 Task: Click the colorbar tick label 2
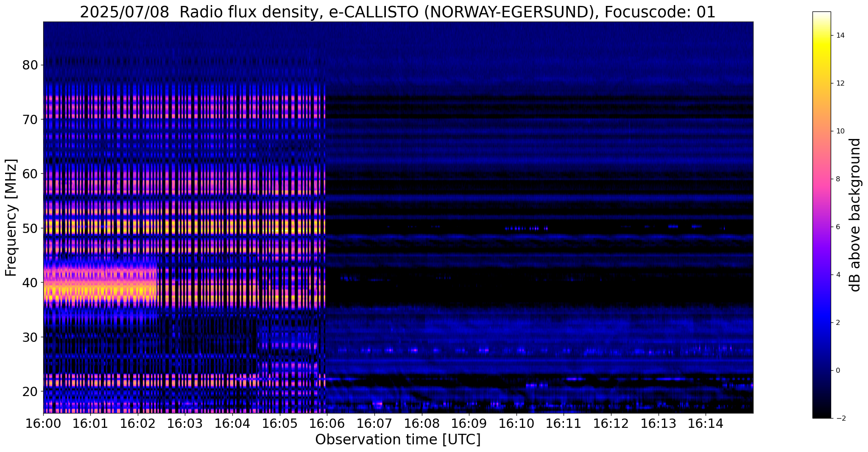click(838, 322)
